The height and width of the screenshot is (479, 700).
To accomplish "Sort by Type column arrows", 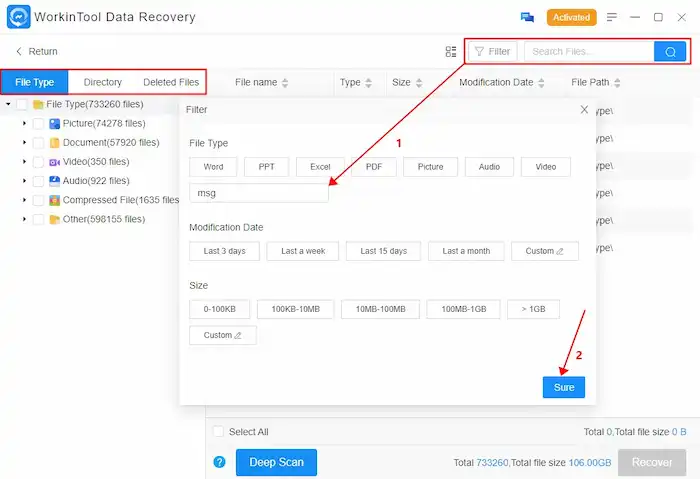I will point(368,83).
